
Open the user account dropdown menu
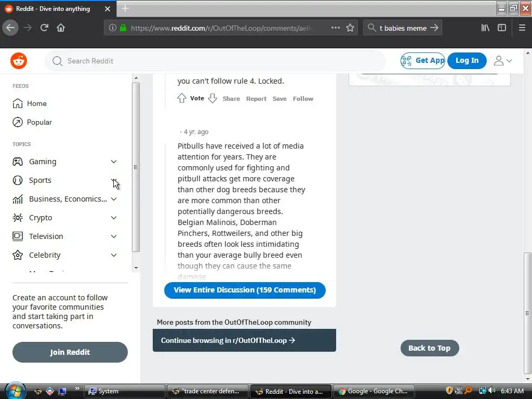click(503, 61)
